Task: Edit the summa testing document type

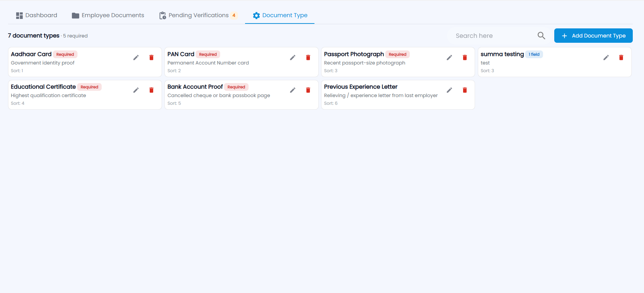Action: coord(606,57)
